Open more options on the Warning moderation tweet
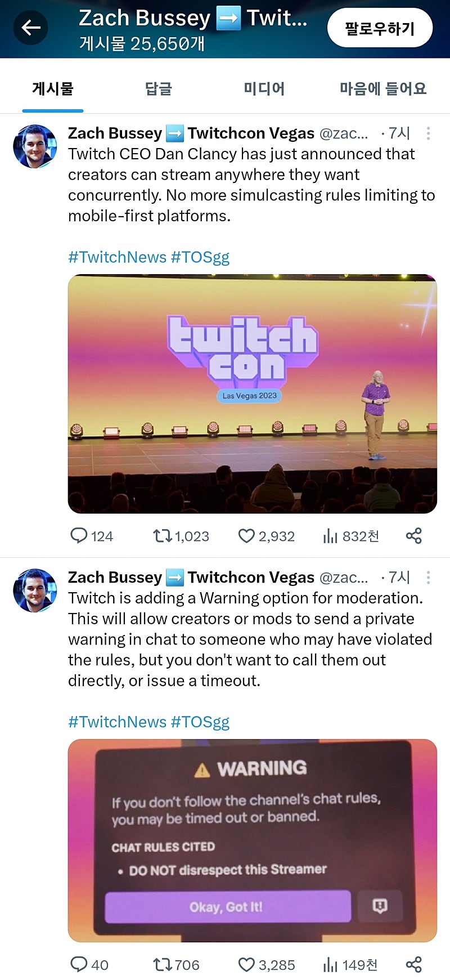Image resolution: width=450 pixels, height=980 pixels. coord(428,578)
